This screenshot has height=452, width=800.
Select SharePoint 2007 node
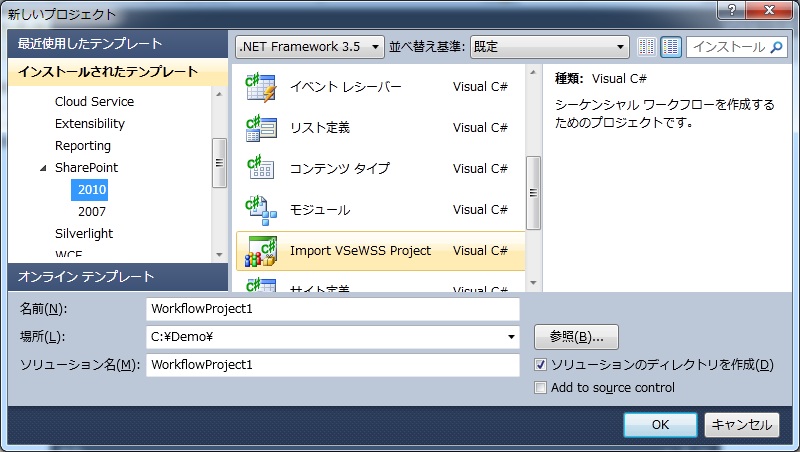[x=92, y=211]
